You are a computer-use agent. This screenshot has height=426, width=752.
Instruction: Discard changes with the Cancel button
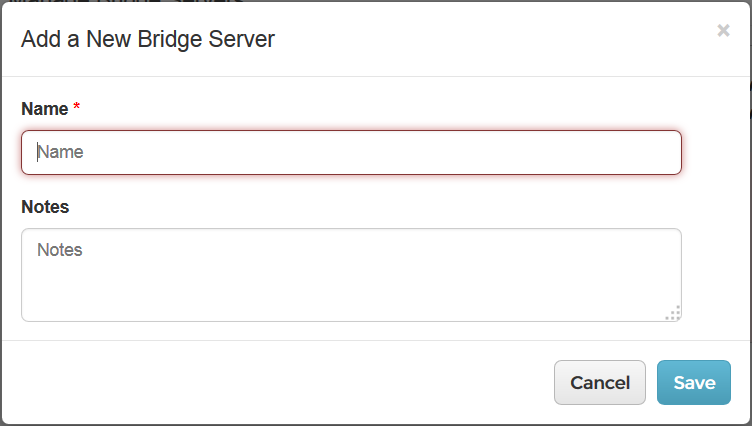(x=600, y=383)
